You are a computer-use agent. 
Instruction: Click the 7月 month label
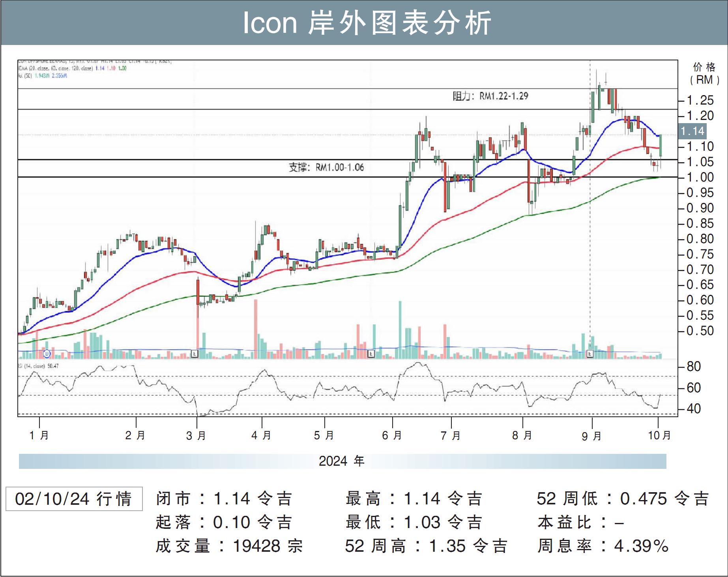click(451, 436)
